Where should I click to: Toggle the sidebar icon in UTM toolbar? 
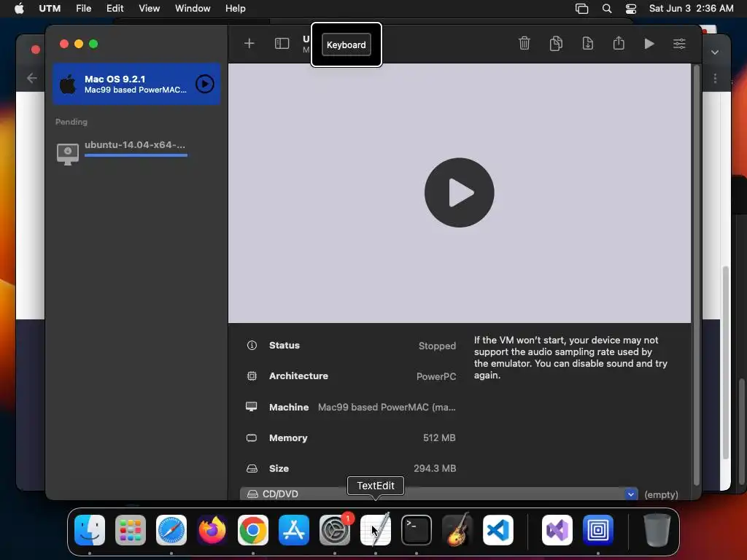pos(282,44)
